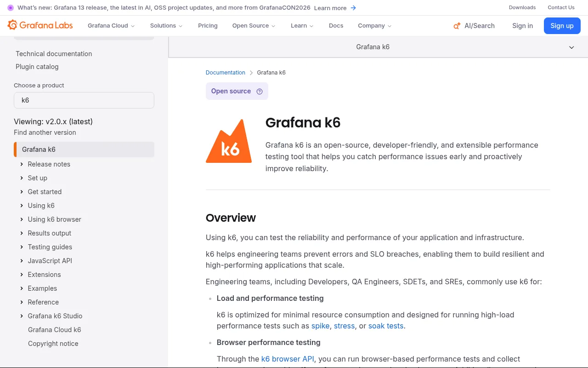Follow the soak tests link
The width and height of the screenshot is (588, 368).
(x=386, y=326)
